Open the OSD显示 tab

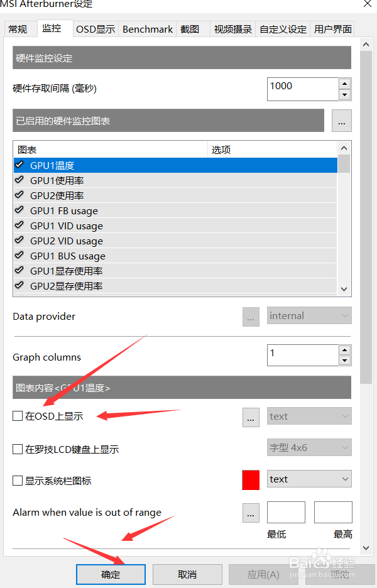[96, 30]
